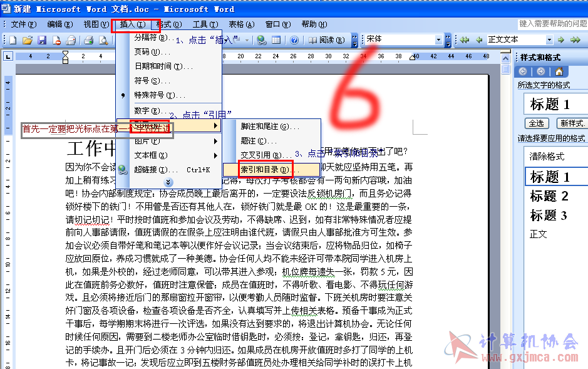This screenshot has height=369, width=588.
Task: Apply style 标题 1 in styles list
Action: coord(556,177)
